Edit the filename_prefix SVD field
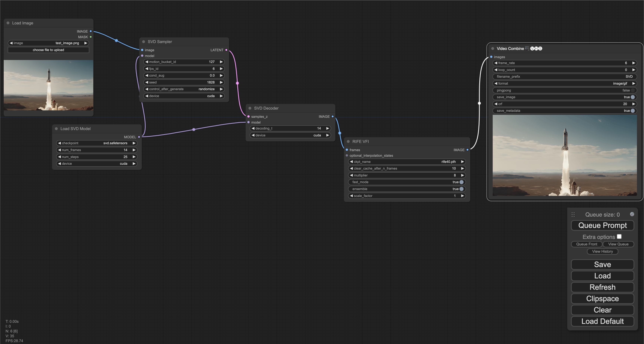 point(564,77)
